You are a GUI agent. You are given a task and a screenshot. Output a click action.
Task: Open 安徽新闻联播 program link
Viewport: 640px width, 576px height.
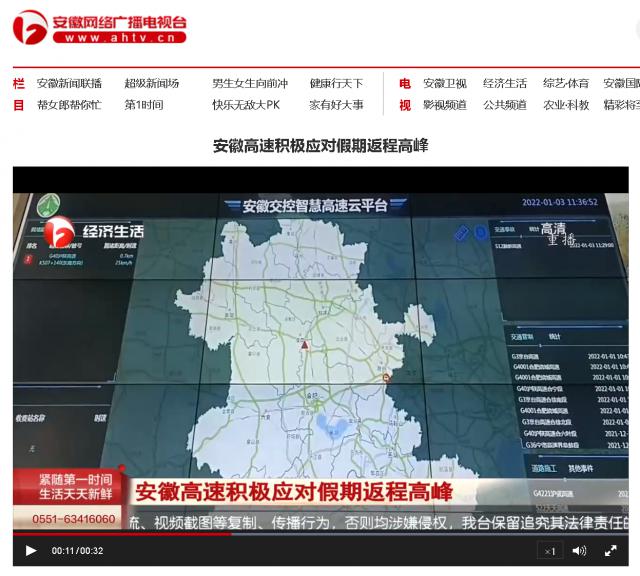click(69, 84)
